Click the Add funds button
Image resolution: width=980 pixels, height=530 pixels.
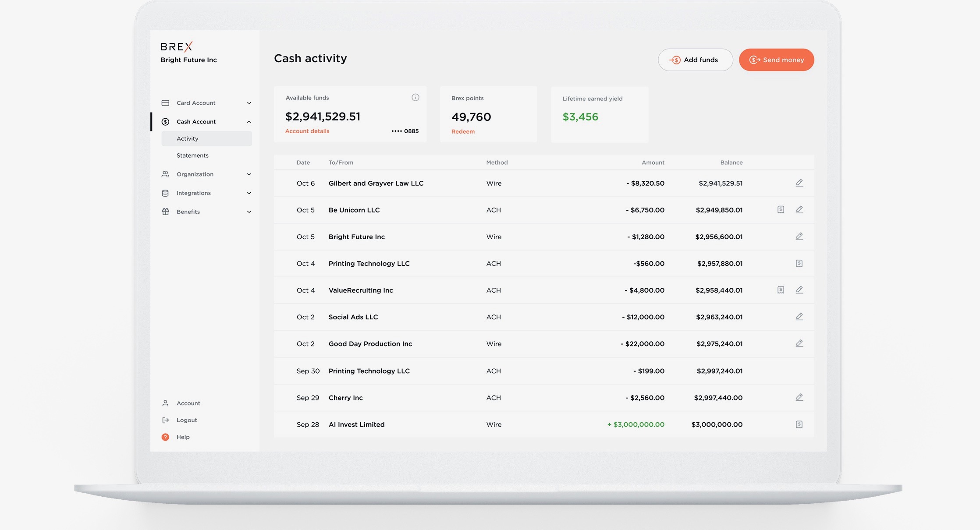695,60
